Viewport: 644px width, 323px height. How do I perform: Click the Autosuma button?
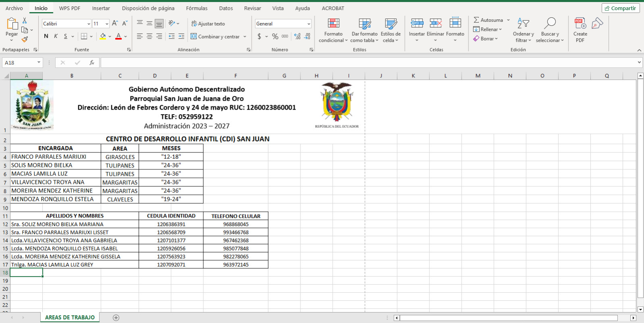tap(488, 20)
